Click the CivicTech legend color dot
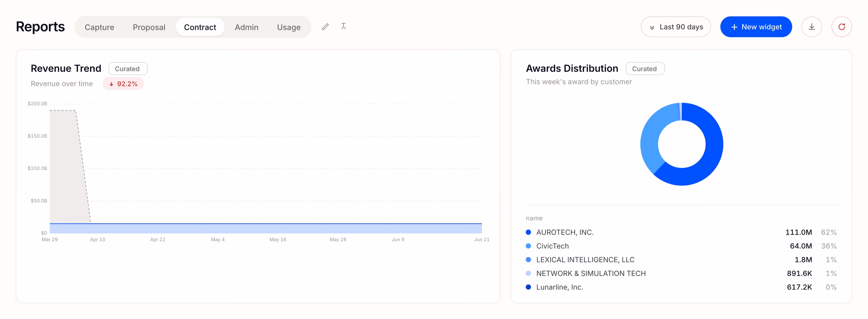The image size is (868, 319). (528, 246)
